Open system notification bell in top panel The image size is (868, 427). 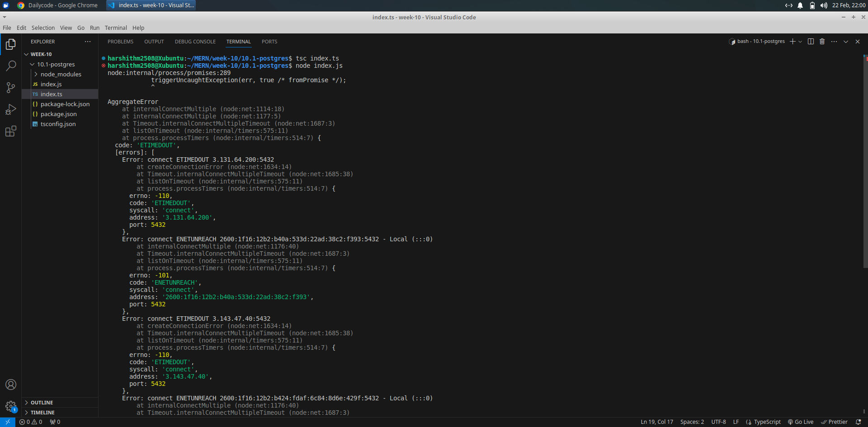pos(800,5)
